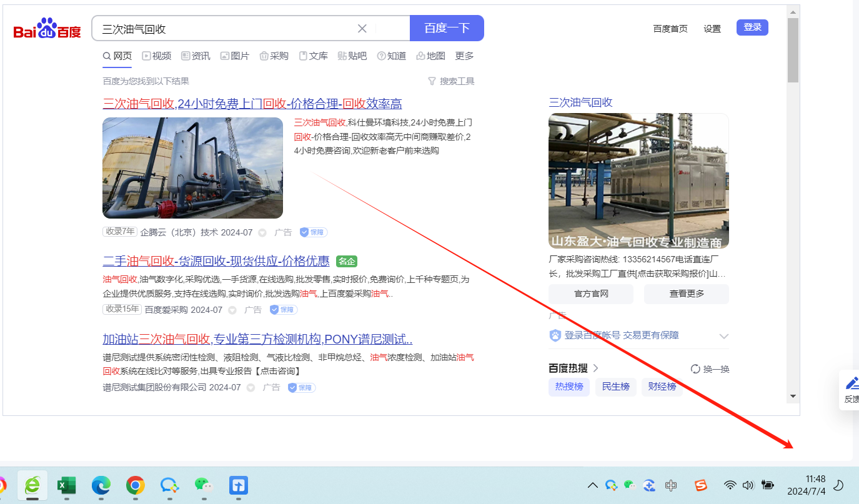
Task: Open Excel from the taskbar
Action: 66,485
